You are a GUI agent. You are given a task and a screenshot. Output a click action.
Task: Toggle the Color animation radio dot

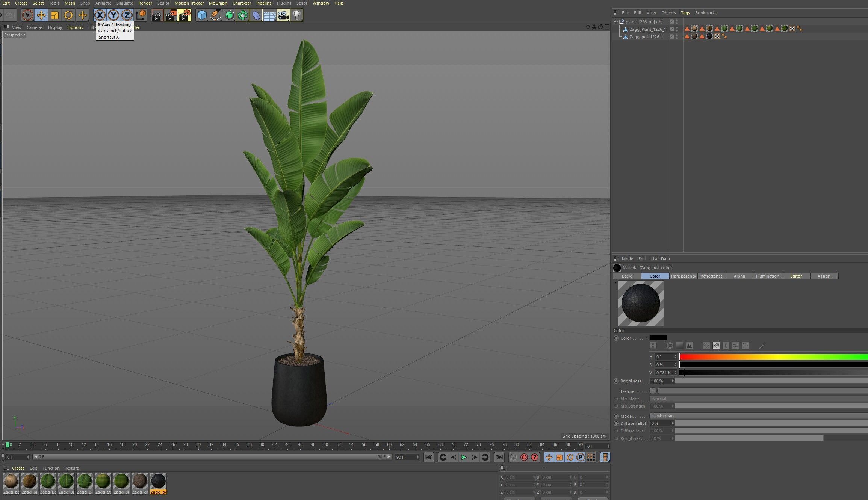(x=616, y=338)
